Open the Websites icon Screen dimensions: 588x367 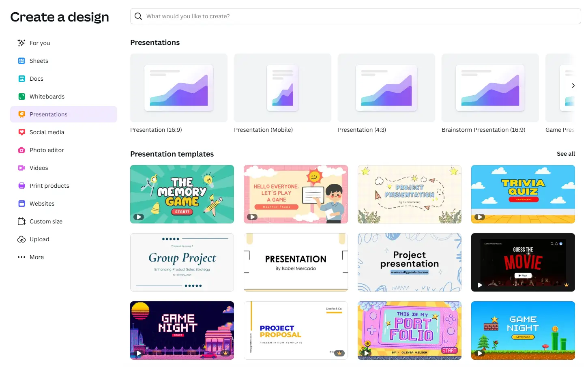coord(21,203)
